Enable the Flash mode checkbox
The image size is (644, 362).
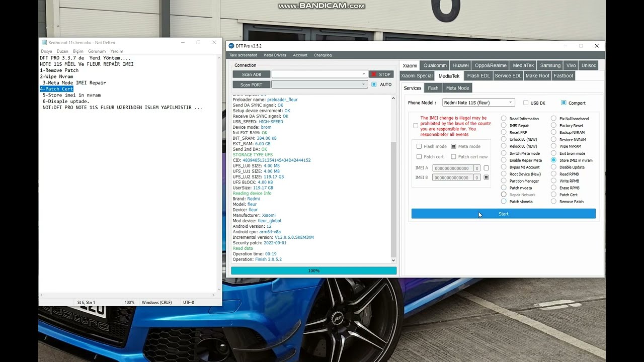pos(419,146)
